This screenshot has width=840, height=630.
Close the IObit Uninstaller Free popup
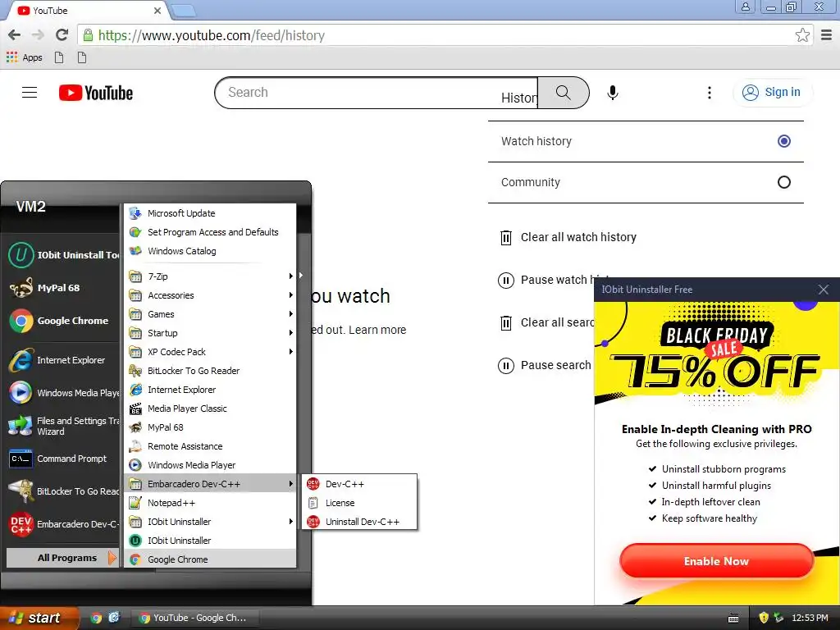[824, 290]
